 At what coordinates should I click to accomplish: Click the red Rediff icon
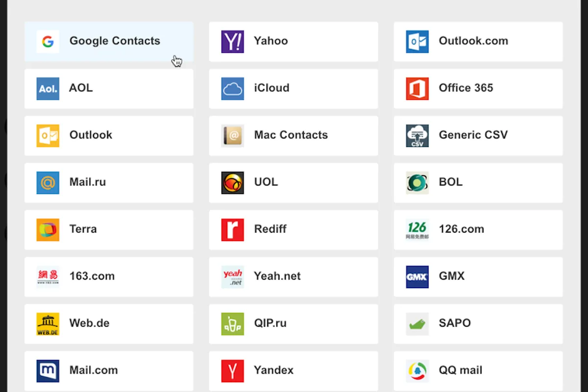click(232, 230)
